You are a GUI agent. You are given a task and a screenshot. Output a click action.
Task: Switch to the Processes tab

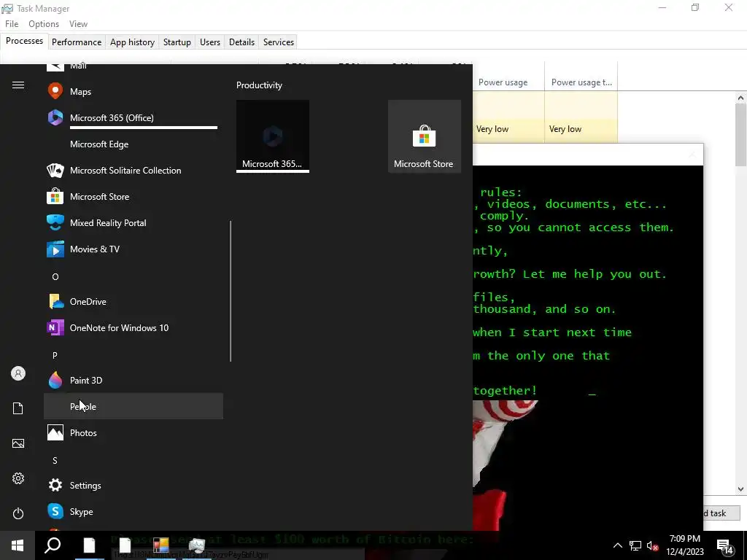pyautogui.click(x=24, y=41)
